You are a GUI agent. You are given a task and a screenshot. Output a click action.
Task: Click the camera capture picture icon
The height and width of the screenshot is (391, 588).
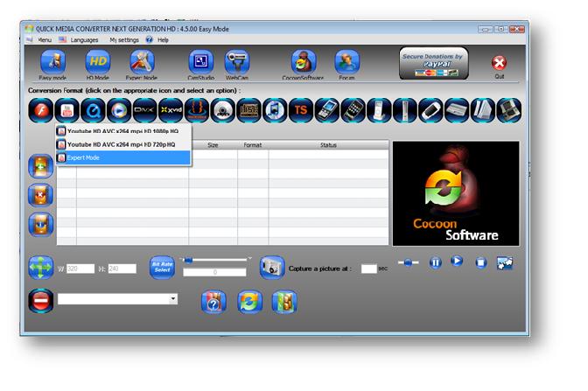[x=271, y=267]
